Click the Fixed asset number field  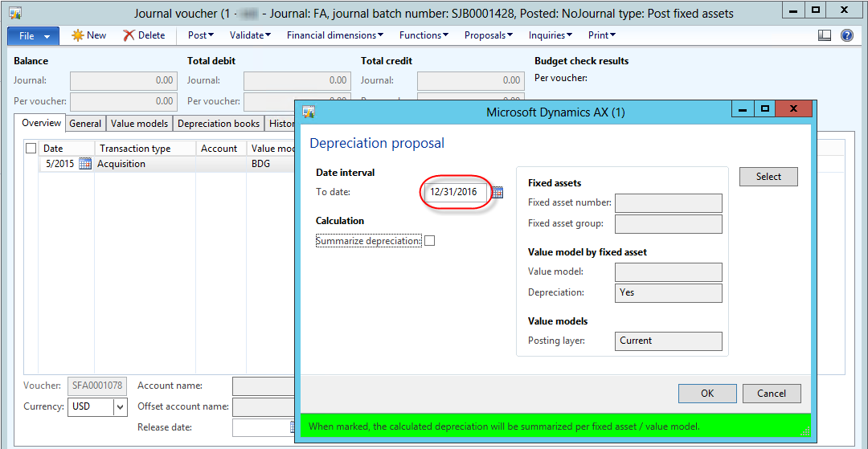coord(668,203)
